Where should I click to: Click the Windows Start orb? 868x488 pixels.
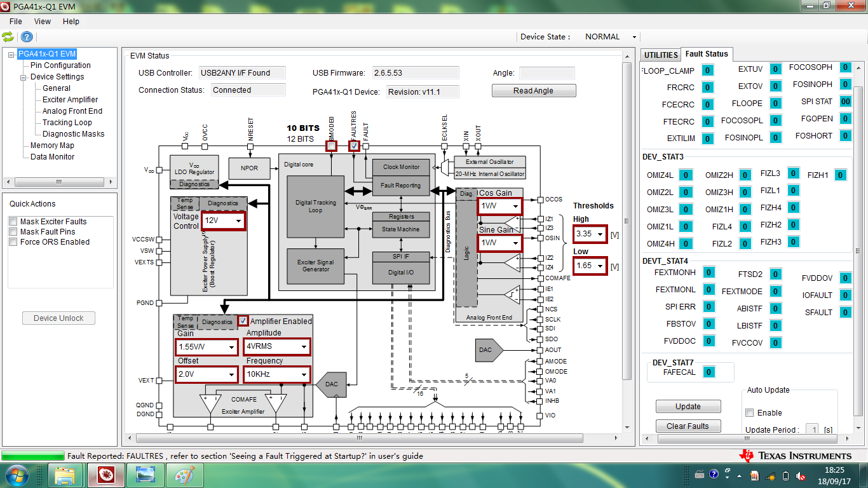coord(17,475)
